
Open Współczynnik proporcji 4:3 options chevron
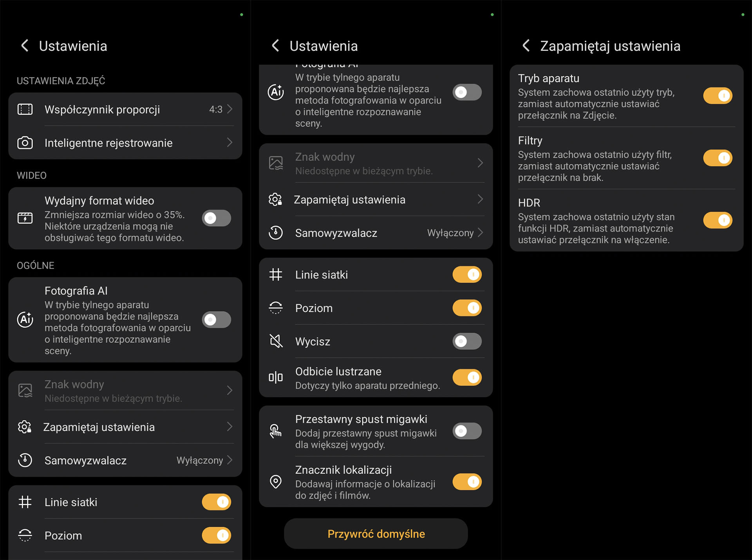[x=230, y=109]
